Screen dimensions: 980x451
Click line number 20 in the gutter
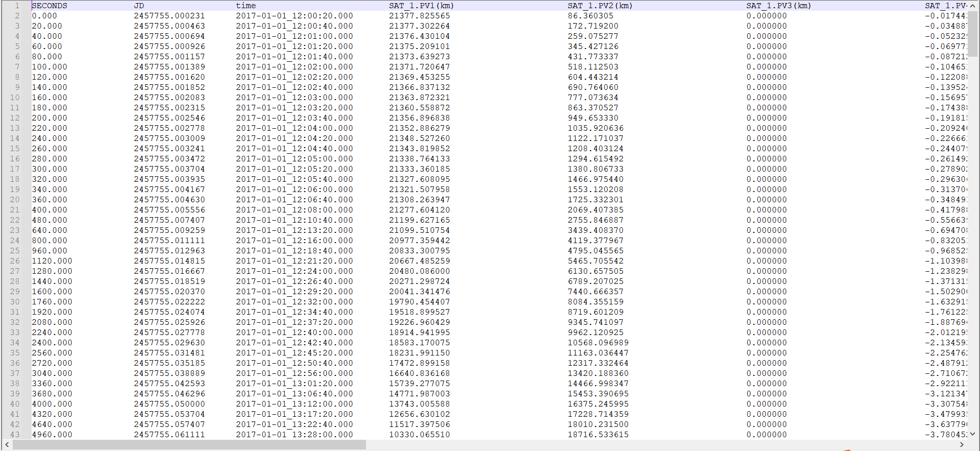coord(15,200)
